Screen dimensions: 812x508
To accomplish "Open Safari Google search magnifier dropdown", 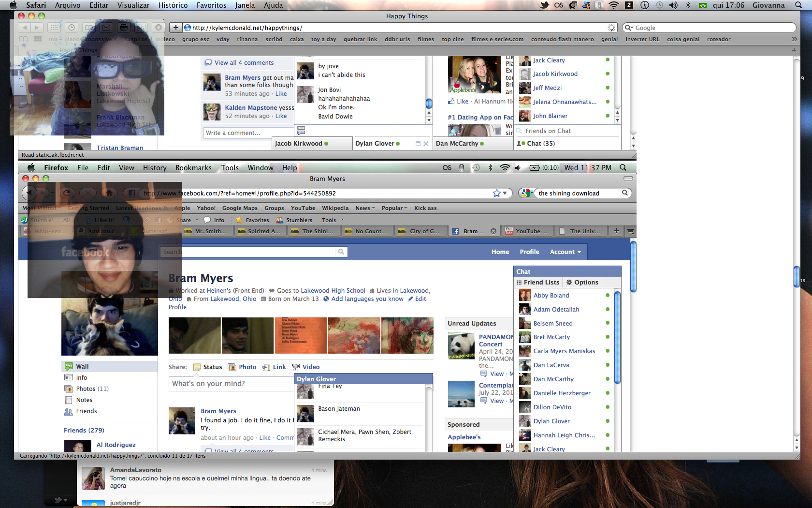I will (629, 28).
